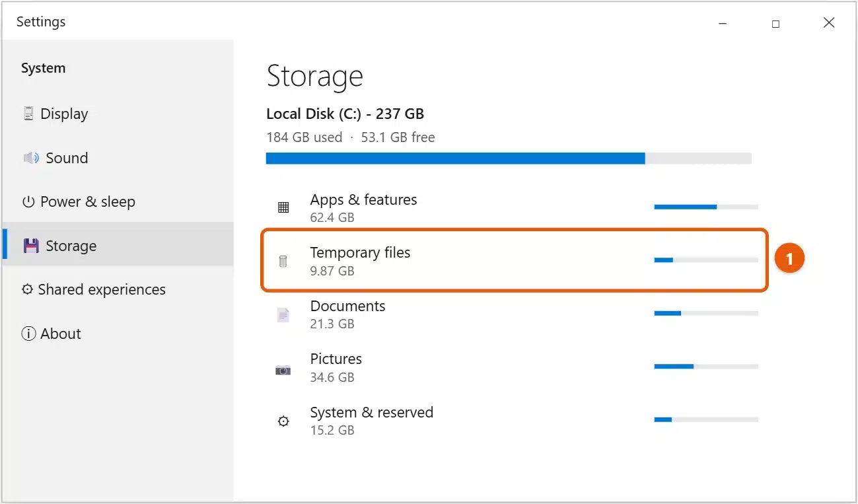Image resolution: width=858 pixels, height=504 pixels.
Task: Select the Storage sidebar item
Action: [x=118, y=244]
